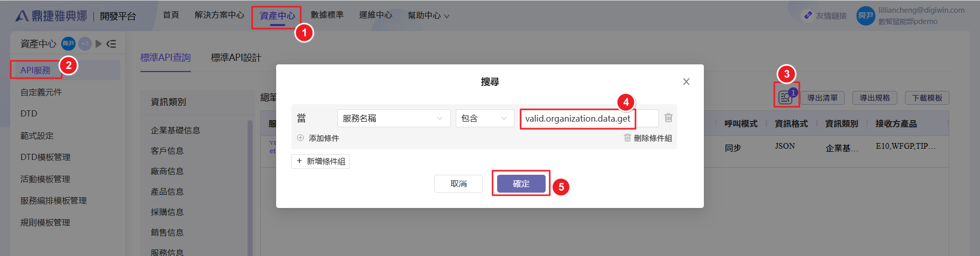
Task: Click the 取消 button
Action: tap(458, 184)
